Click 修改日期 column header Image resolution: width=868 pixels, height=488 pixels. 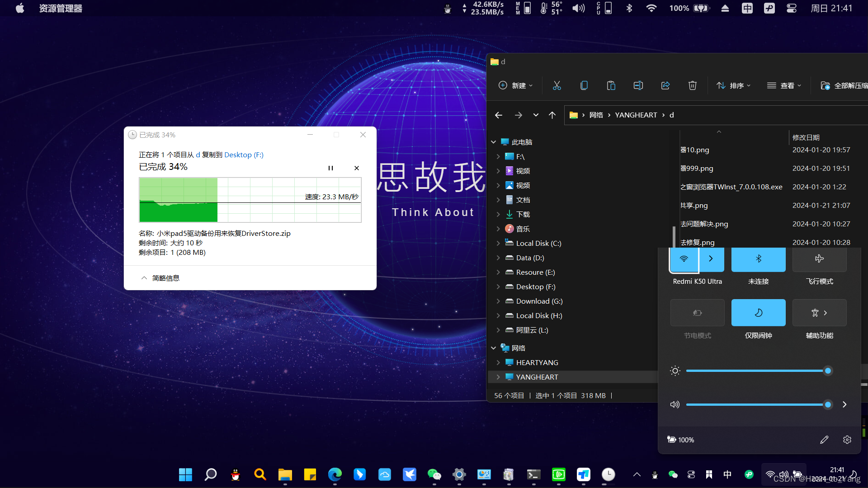coord(806,137)
